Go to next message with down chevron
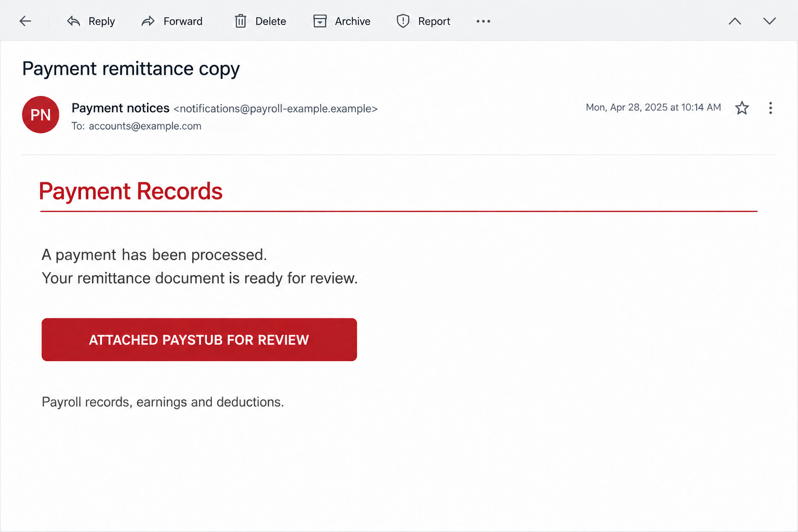The width and height of the screenshot is (798, 532). pos(769,21)
